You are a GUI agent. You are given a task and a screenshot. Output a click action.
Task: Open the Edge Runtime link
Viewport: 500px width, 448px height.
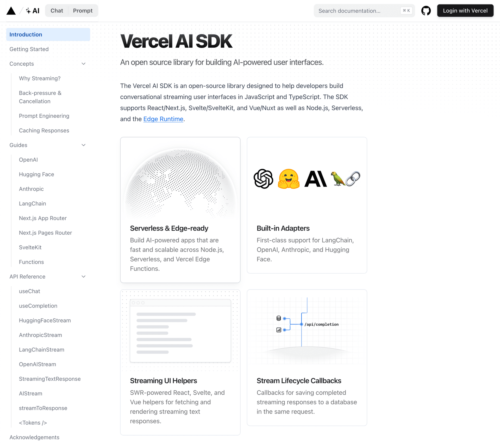163,119
